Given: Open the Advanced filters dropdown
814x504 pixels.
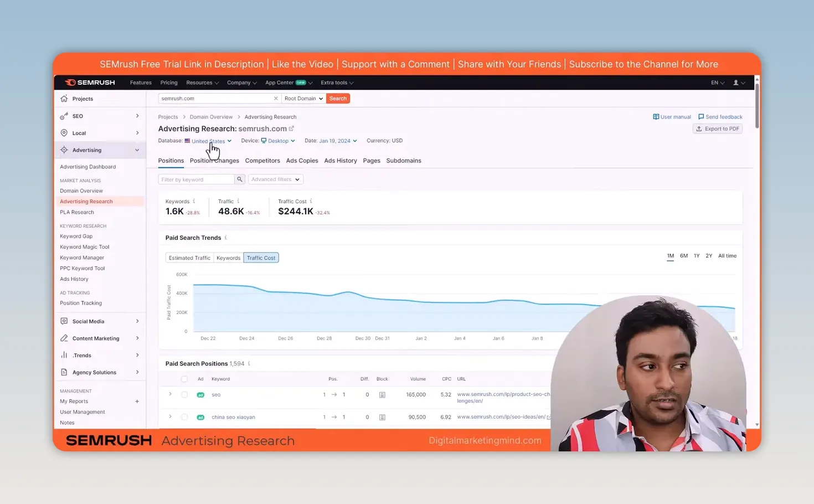Looking at the screenshot, I should [275, 179].
